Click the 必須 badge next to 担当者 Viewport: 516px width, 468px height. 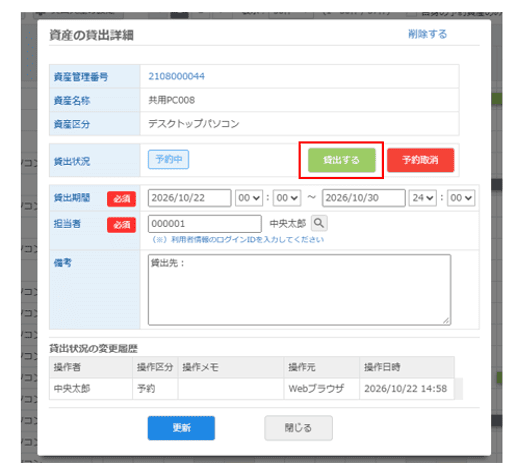click(121, 225)
